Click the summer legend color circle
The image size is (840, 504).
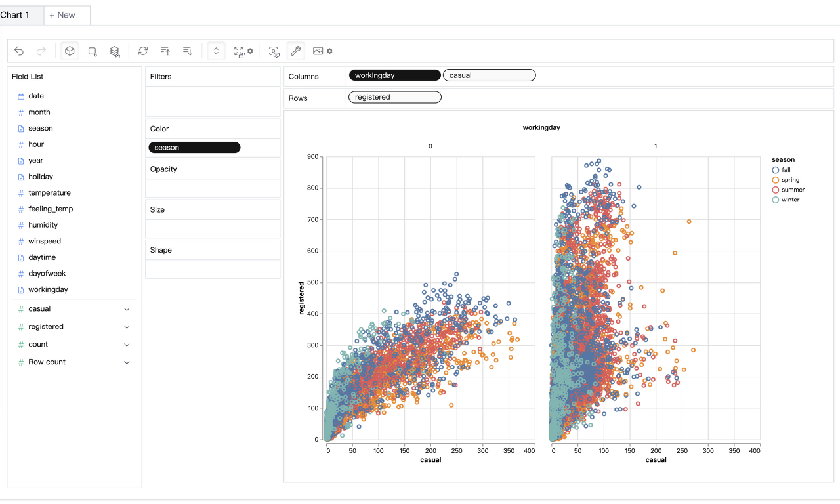point(776,190)
